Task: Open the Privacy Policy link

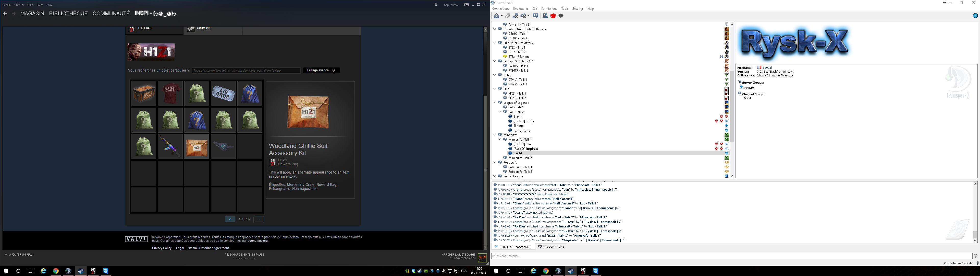Action: (x=162, y=248)
